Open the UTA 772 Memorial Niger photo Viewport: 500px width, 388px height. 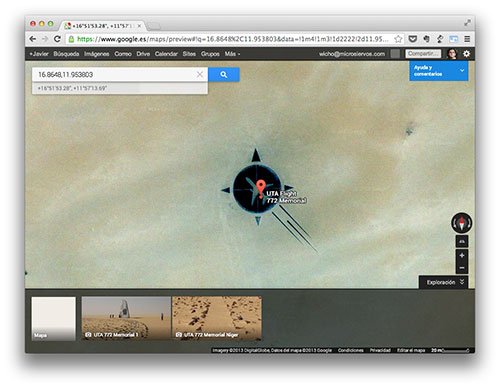[217, 318]
